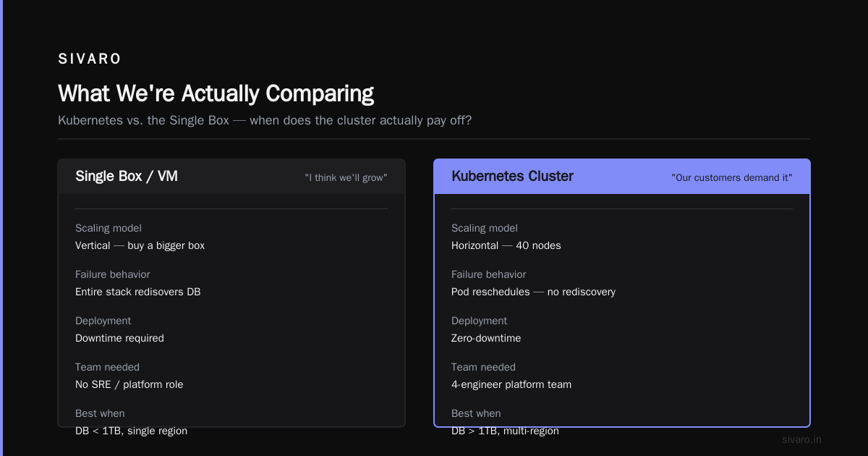Click the "Single Box / VM" card title
The image size is (868, 456).
tap(127, 176)
